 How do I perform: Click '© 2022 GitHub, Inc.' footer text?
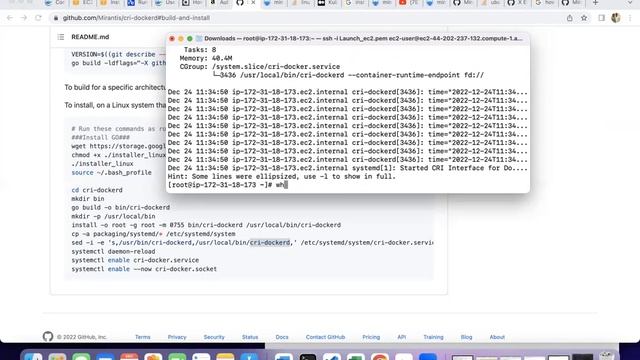click(x=82, y=337)
